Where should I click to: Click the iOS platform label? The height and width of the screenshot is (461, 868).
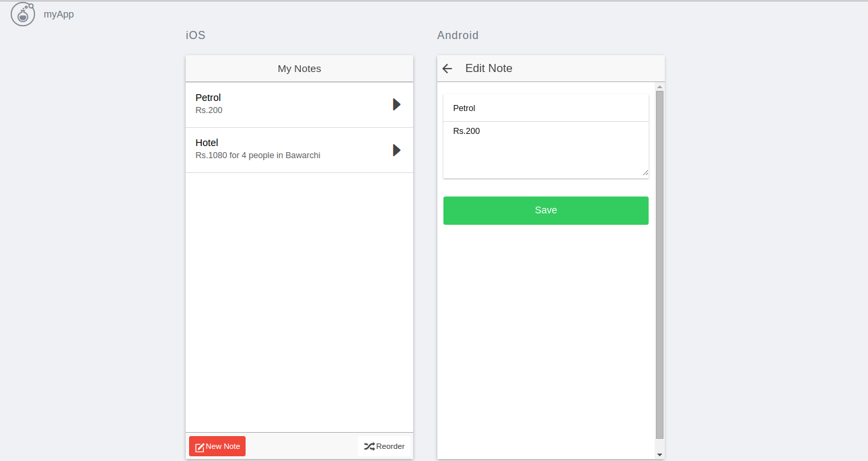click(196, 36)
